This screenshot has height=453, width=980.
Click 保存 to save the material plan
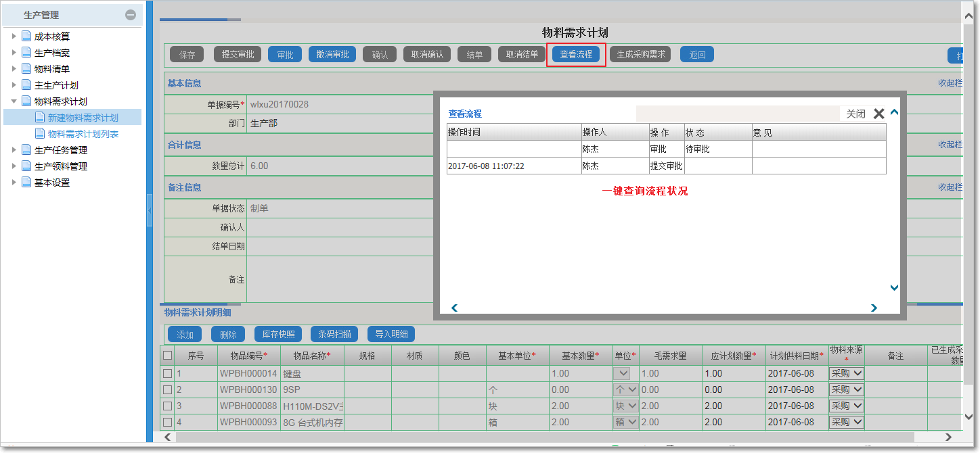186,55
